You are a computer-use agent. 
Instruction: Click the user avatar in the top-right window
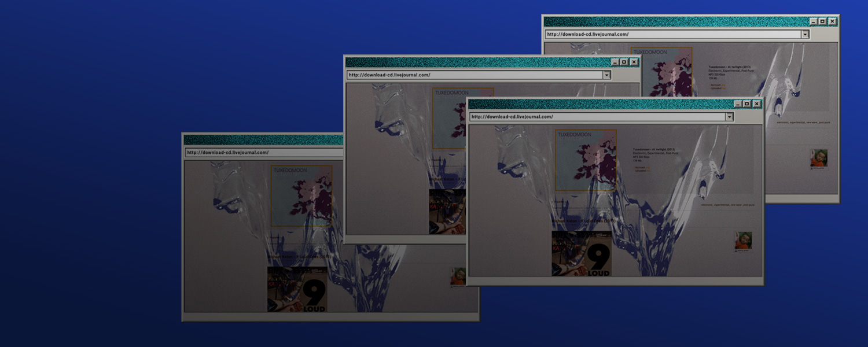(x=819, y=158)
